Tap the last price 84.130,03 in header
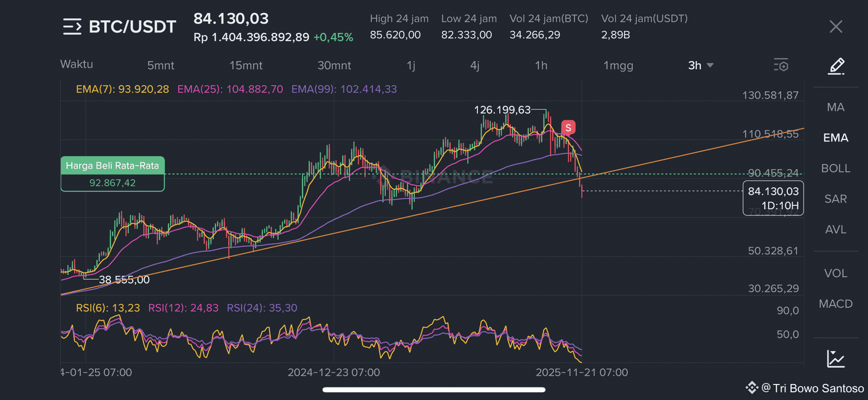Image resolution: width=868 pixels, height=400 pixels. point(231,18)
